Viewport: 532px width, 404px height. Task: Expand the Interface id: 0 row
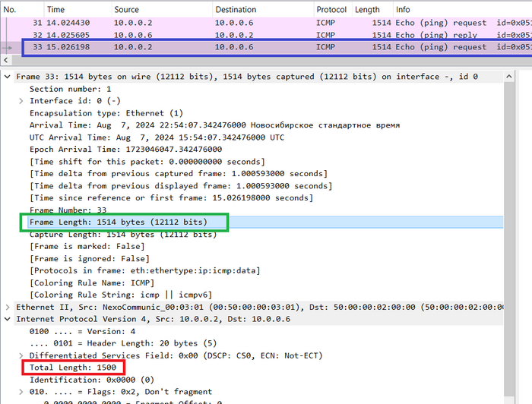21,101
